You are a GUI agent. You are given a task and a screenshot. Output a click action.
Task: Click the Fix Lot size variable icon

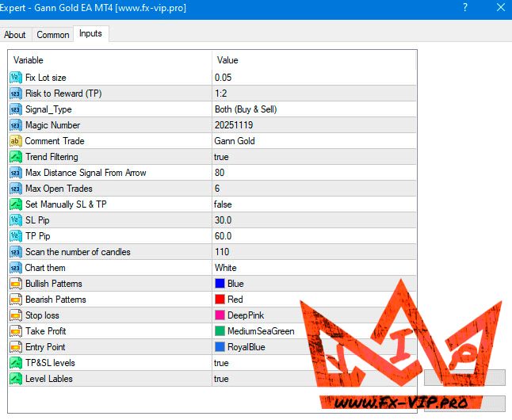[x=16, y=78]
